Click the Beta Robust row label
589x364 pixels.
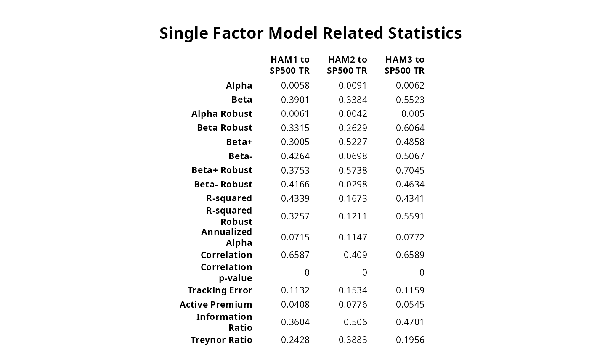tap(225, 128)
